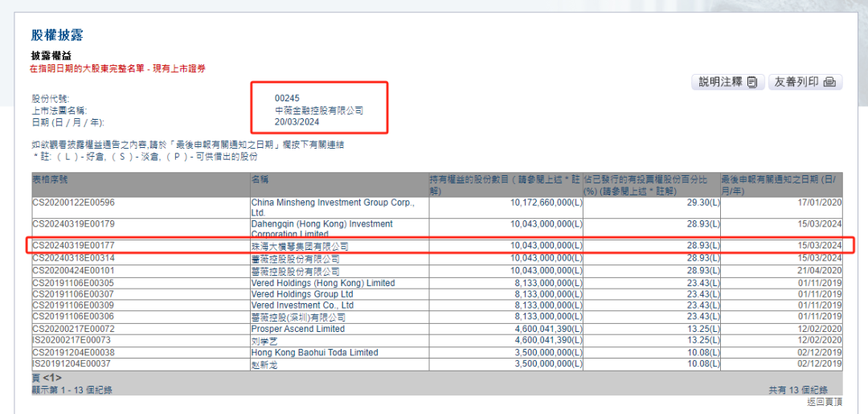Click the name 珠海大橫琴集团有限公司
The height and width of the screenshot is (414, 868).
[x=300, y=246]
